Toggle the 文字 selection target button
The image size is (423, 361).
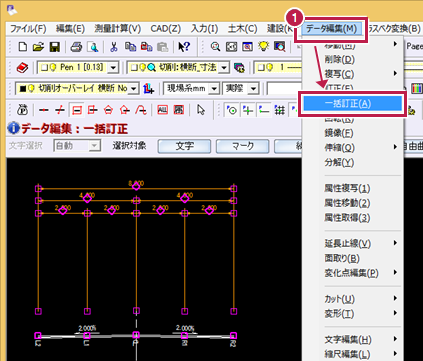click(184, 146)
